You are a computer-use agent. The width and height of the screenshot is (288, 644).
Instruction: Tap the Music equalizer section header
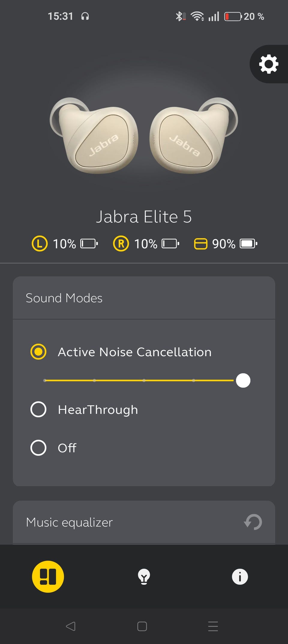click(x=70, y=522)
